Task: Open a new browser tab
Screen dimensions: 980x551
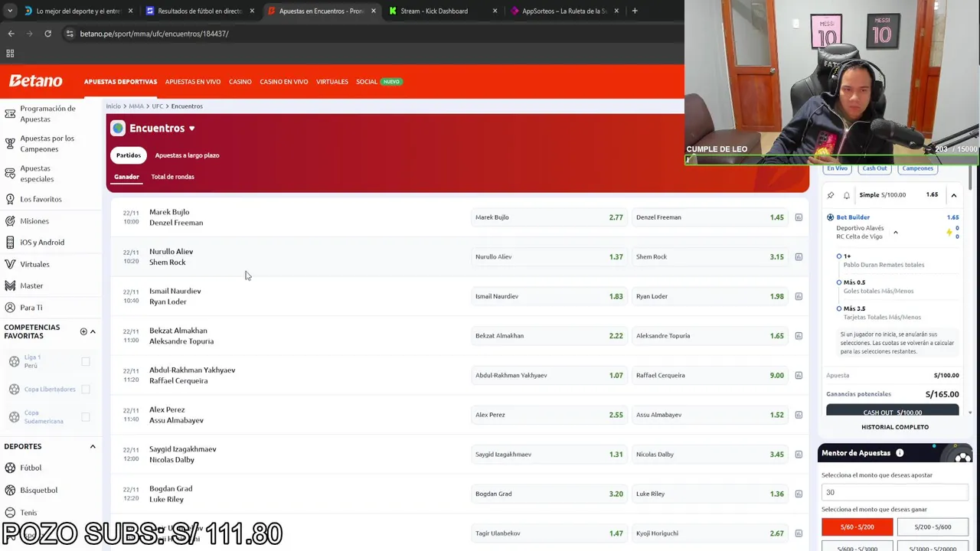Action: (x=634, y=11)
